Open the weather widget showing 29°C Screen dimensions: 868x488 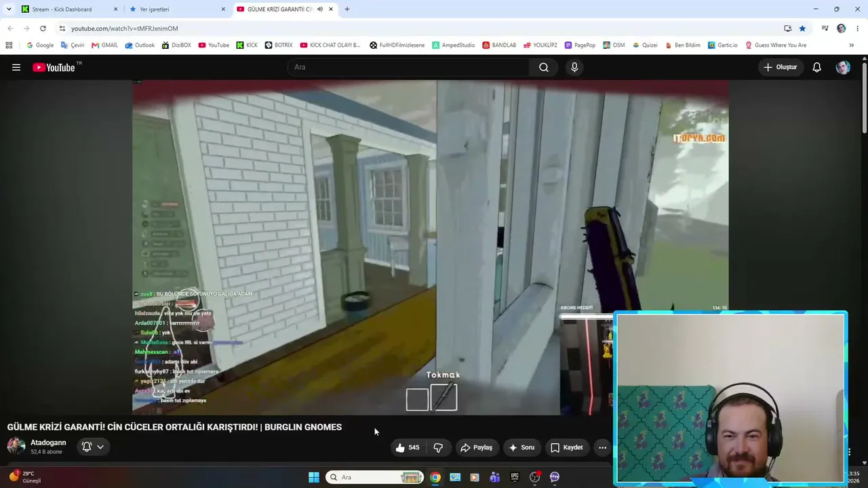click(24, 477)
